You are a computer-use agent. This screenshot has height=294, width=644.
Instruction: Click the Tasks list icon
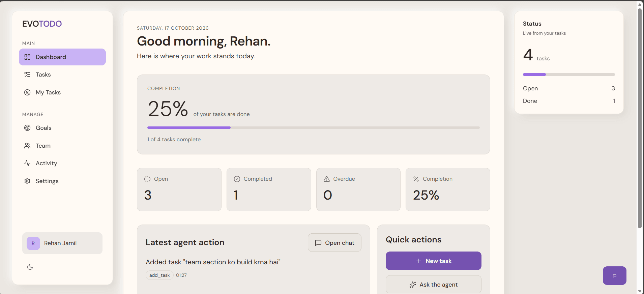coord(27,75)
